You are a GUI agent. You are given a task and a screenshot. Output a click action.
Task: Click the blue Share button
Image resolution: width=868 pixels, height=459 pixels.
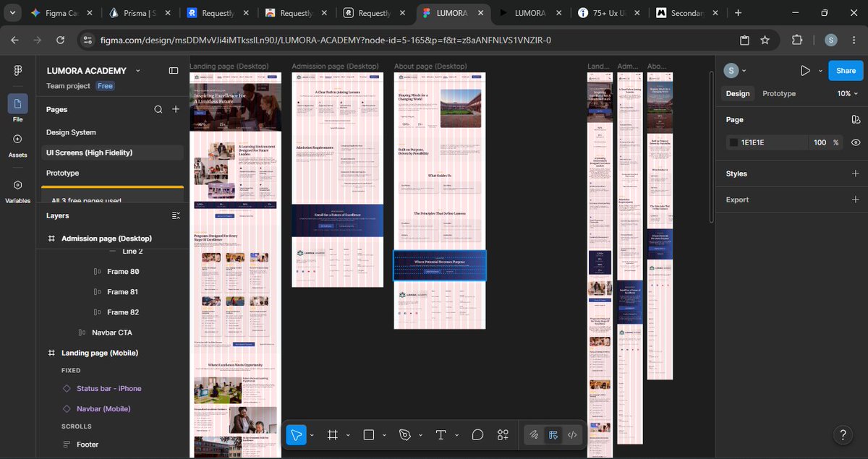tap(846, 70)
